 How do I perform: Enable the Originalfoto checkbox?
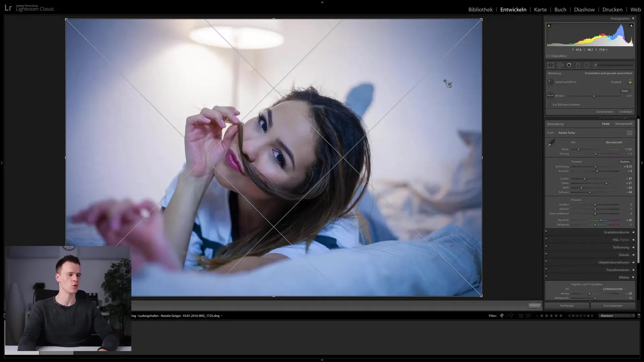[548, 56]
